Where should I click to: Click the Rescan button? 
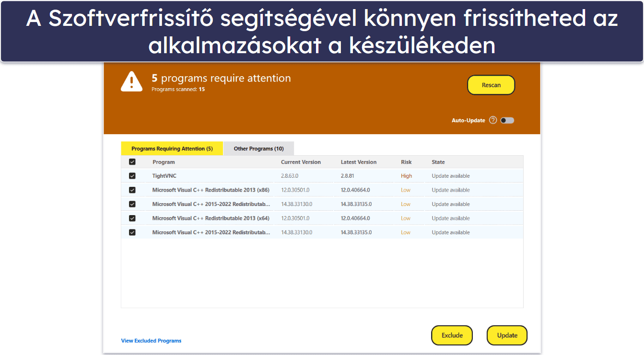click(491, 85)
